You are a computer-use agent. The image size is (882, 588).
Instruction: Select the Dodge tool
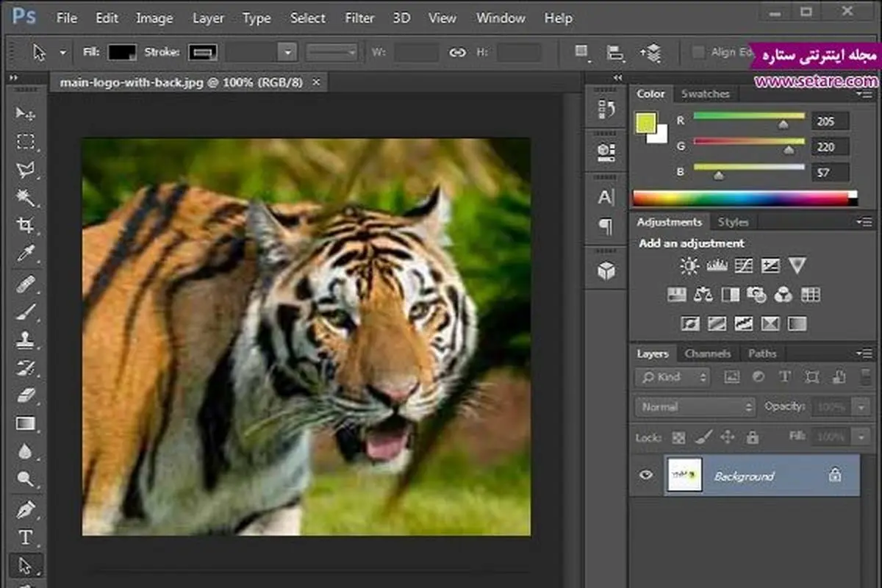click(26, 480)
